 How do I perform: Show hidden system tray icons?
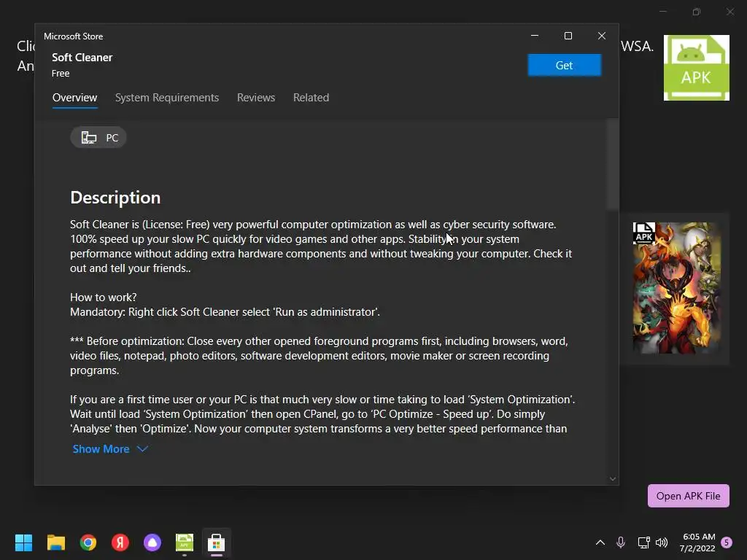600,542
